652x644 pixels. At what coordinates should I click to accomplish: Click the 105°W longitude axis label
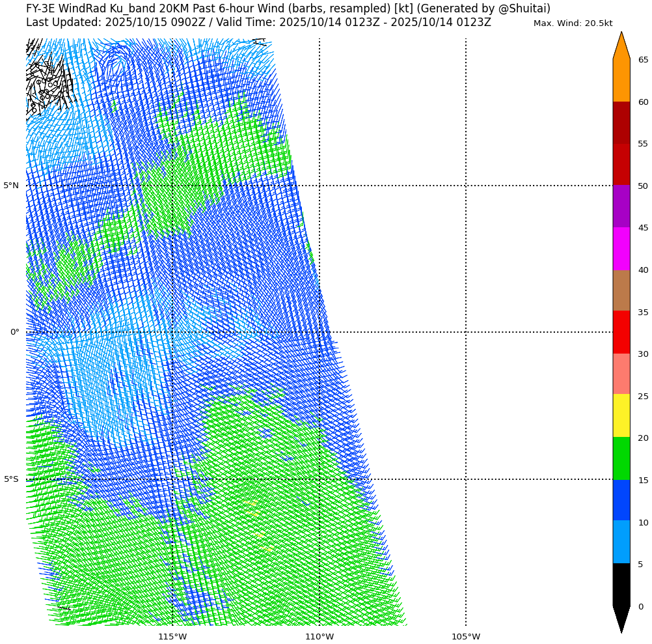(x=466, y=636)
